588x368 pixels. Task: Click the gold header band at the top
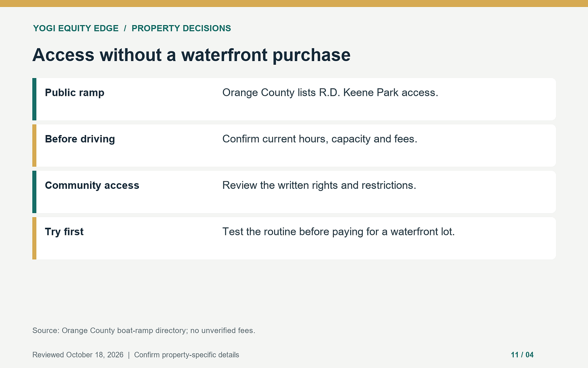tap(294, 3)
